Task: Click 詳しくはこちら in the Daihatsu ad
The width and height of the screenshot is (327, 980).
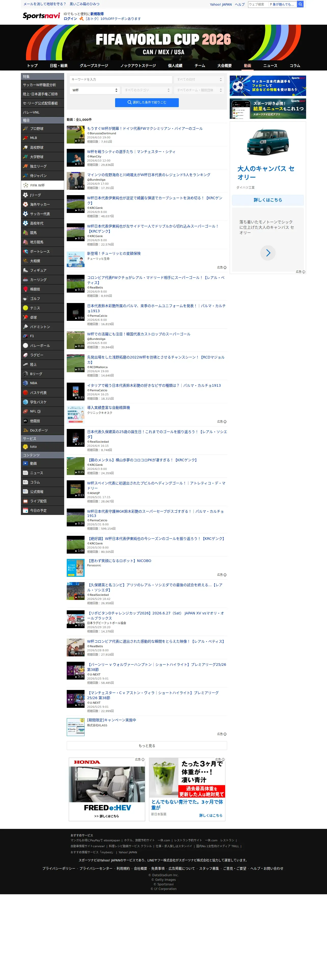Action: click(x=268, y=200)
